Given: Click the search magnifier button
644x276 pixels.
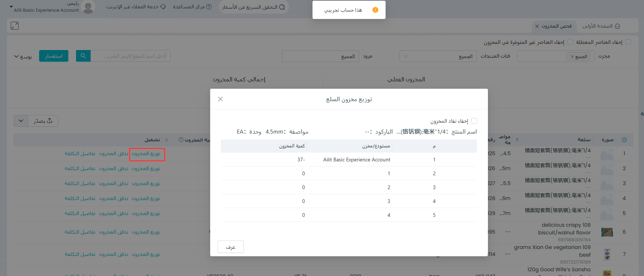Looking at the screenshot, I should pos(83,56).
